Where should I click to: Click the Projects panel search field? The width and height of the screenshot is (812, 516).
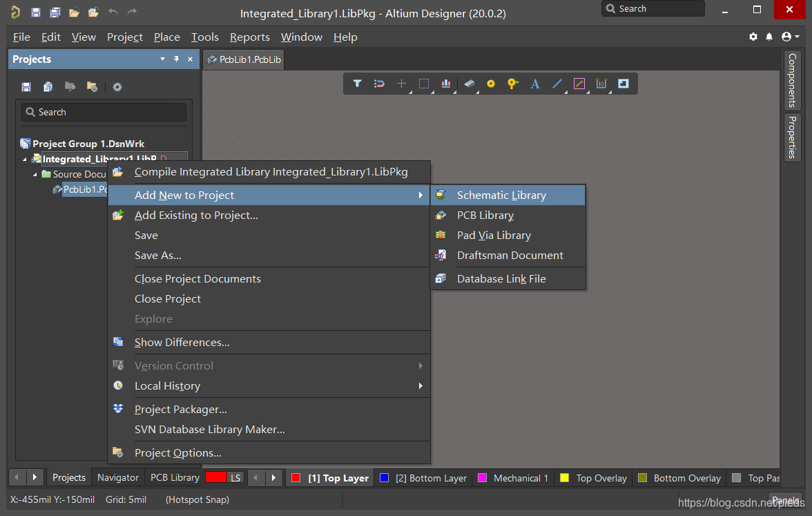[104, 112]
